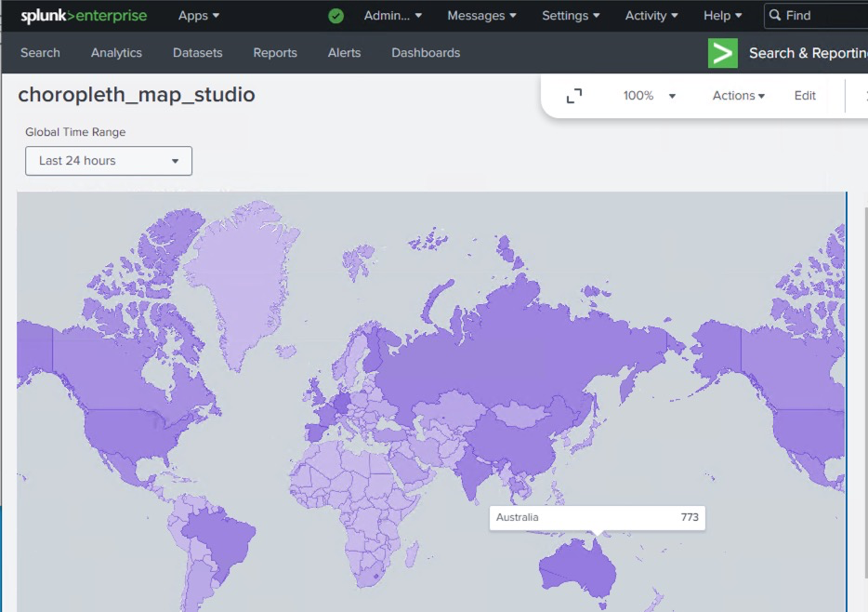Image resolution: width=868 pixels, height=612 pixels.
Task: Open the Actions dropdown
Action: click(738, 96)
